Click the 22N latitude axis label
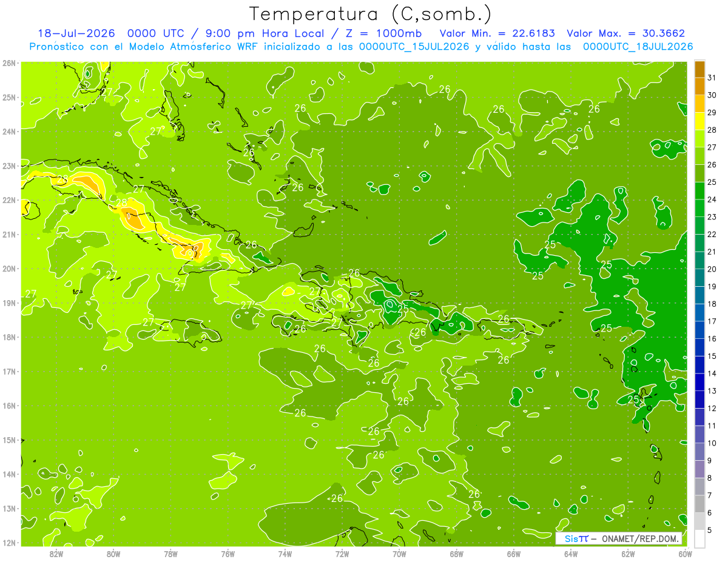 [x=9, y=200]
